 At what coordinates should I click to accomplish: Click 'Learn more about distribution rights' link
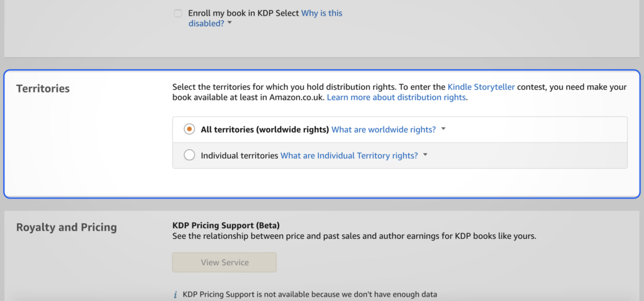click(x=396, y=97)
